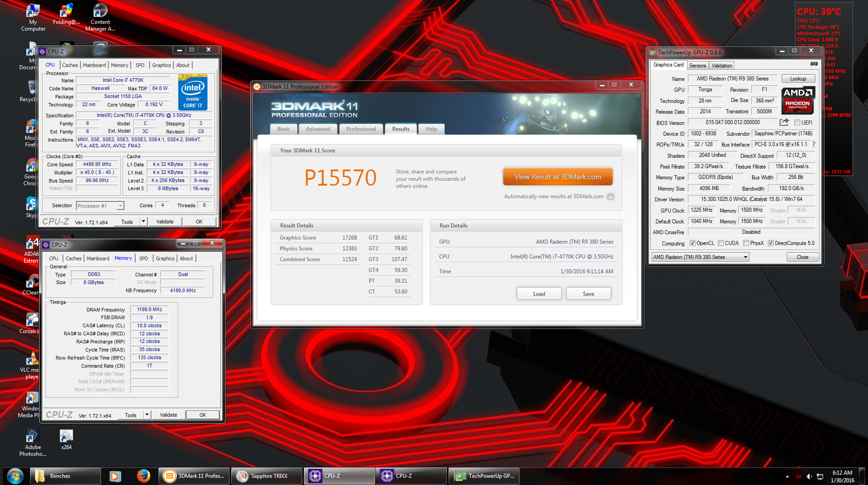Toggle the DirectCompute 5.0 checkbox
This screenshot has height=485, width=868.
click(771, 243)
